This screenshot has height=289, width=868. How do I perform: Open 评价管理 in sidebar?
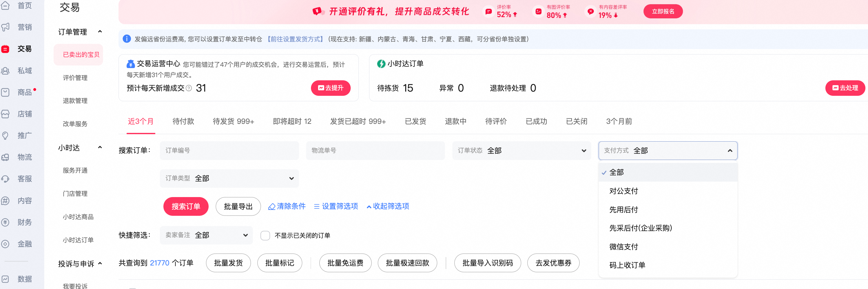[75, 78]
